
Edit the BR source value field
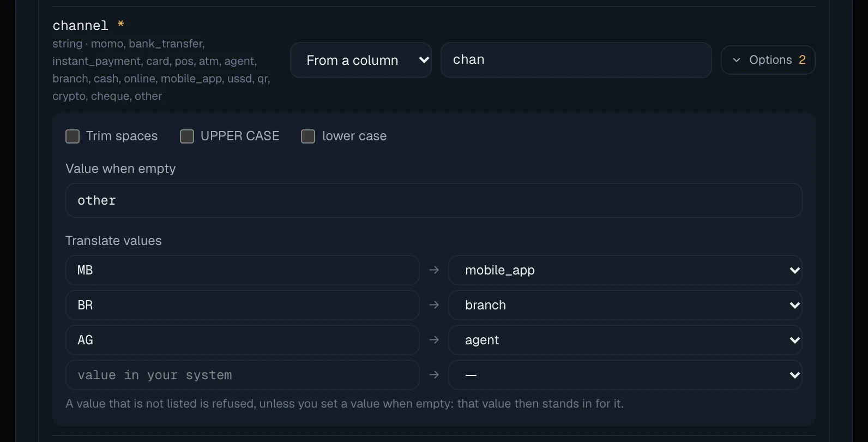click(243, 305)
